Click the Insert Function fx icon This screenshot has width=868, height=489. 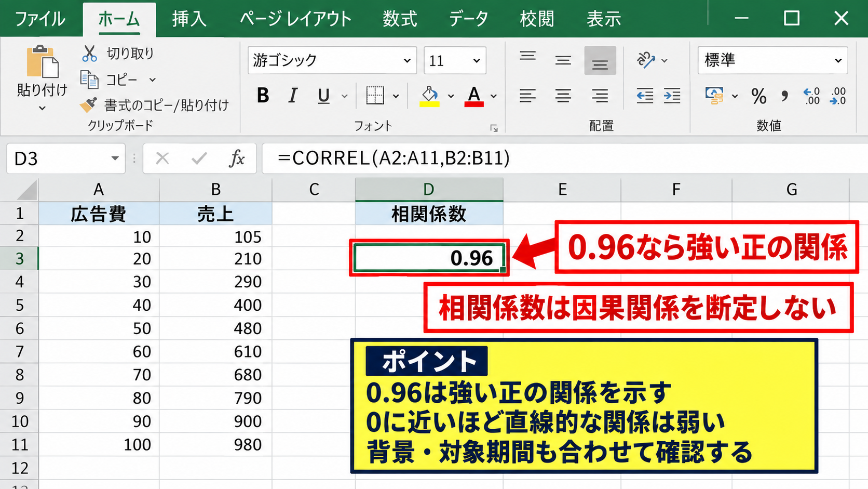click(237, 158)
